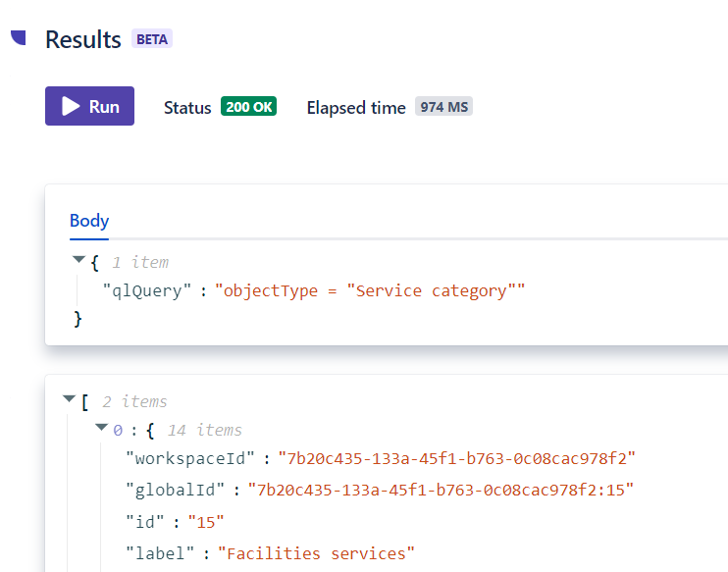The image size is (728, 572).
Task: Click the "id" key in item 0
Action: [144, 521]
